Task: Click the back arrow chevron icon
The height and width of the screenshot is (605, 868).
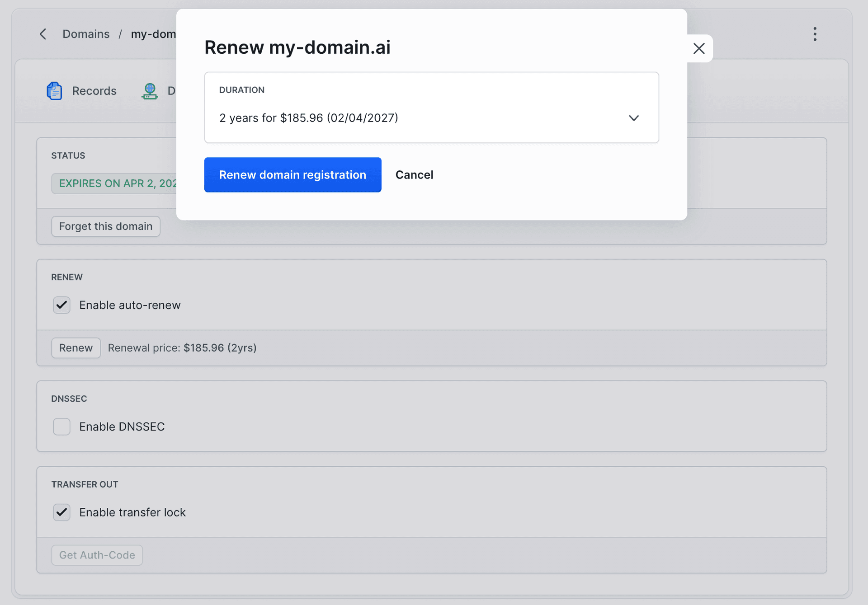Action: (x=43, y=34)
